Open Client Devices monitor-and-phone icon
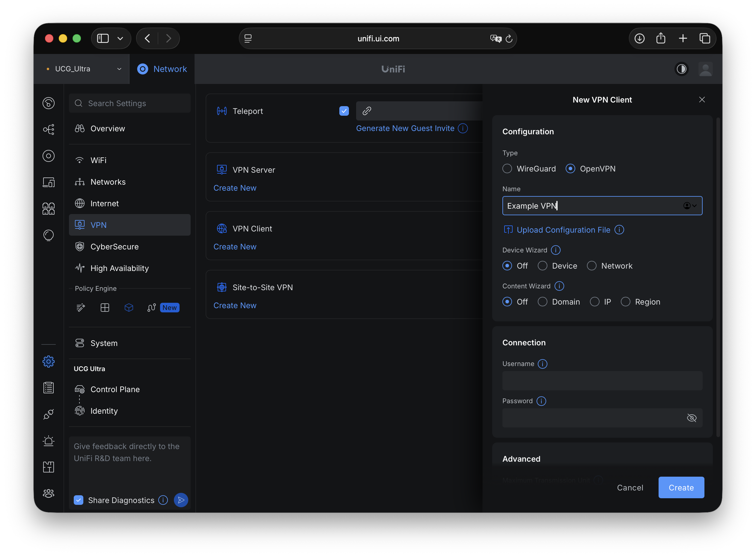Viewport: 756px width, 557px height. coord(49,182)
